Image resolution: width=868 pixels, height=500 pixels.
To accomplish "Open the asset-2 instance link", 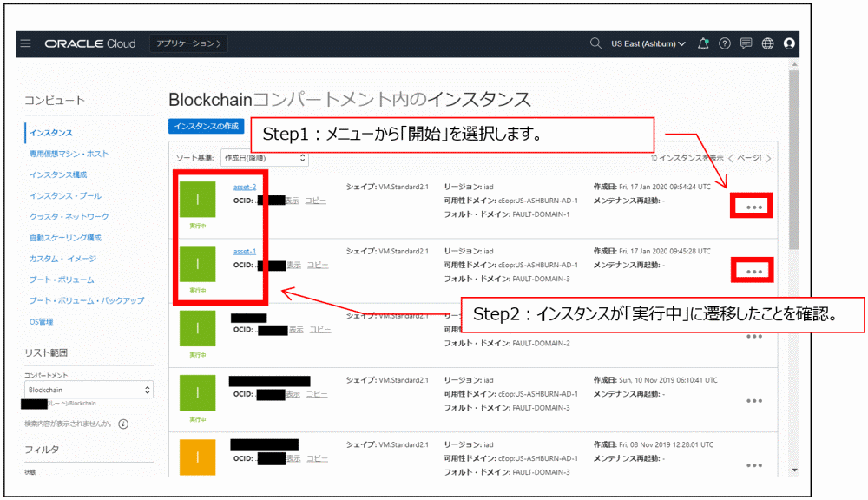I will tap(245, 187).
